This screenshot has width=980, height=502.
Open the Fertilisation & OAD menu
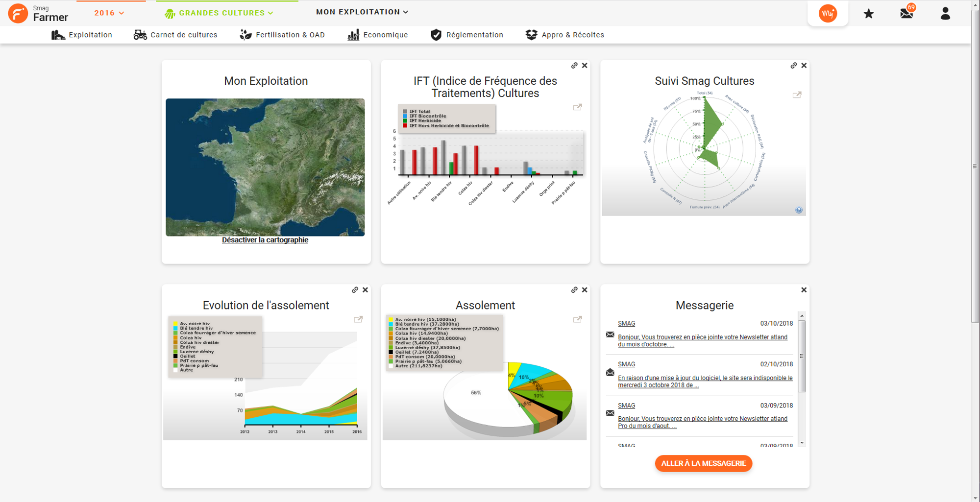(282, 35)
